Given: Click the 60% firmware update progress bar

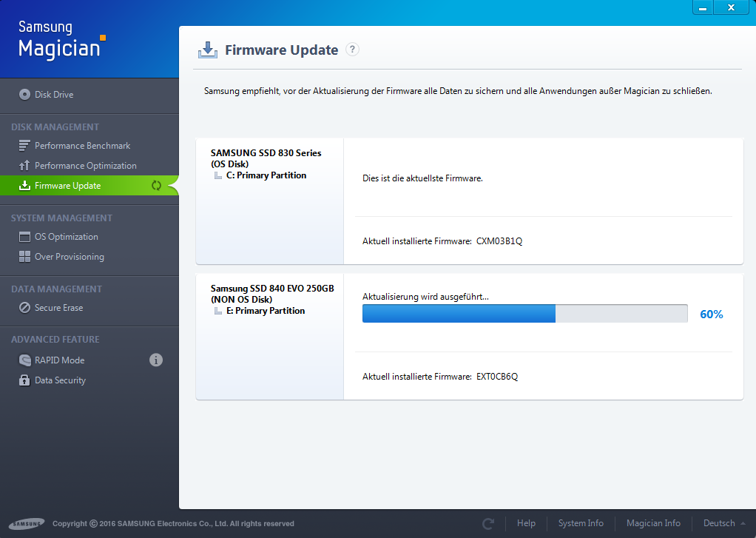Looking at the screenshot, I should click(524, 314).
